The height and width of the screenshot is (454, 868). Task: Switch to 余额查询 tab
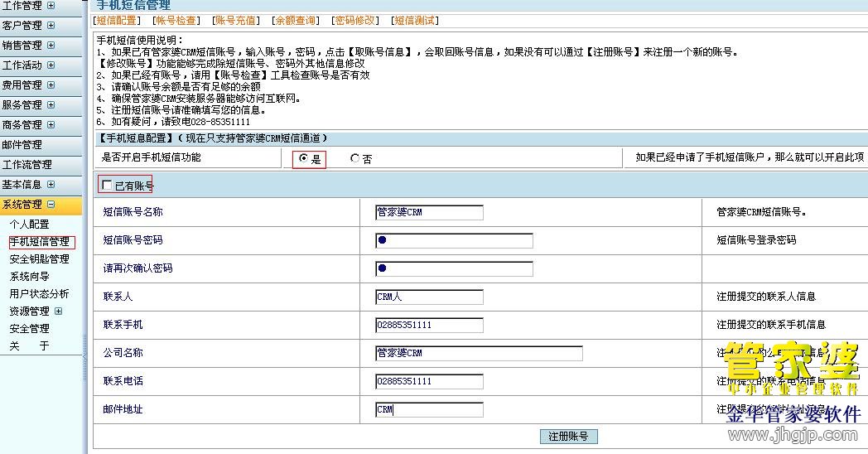[x=294, y=20]
